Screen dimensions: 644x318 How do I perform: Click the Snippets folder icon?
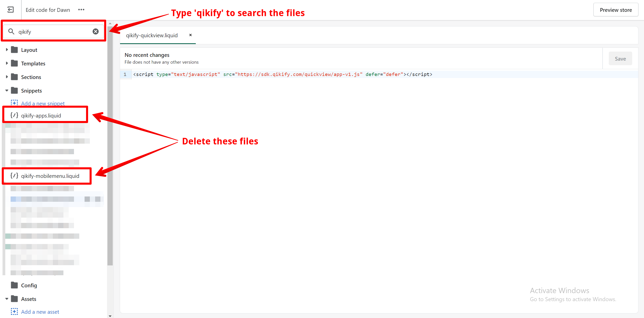[x=15, y=91]
